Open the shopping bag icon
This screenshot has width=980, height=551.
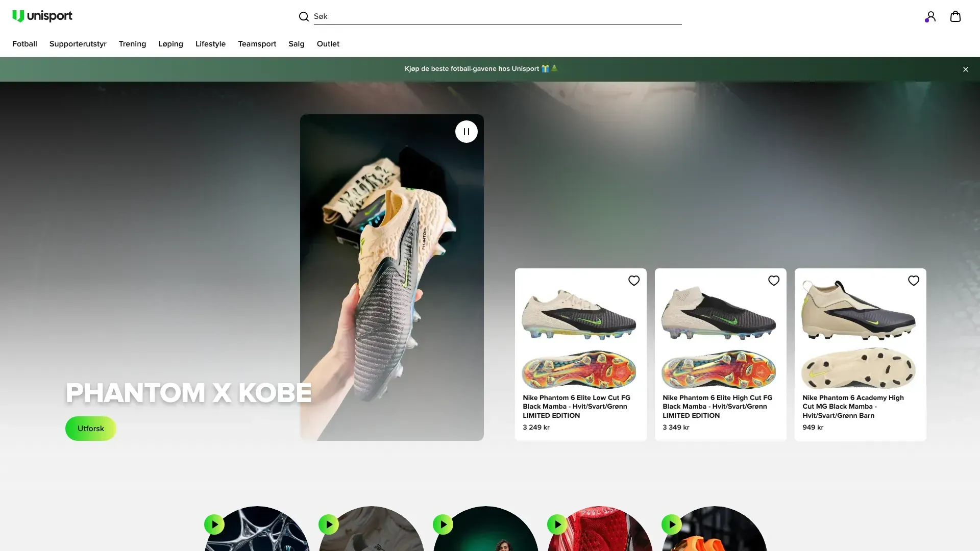coord(955,17)
